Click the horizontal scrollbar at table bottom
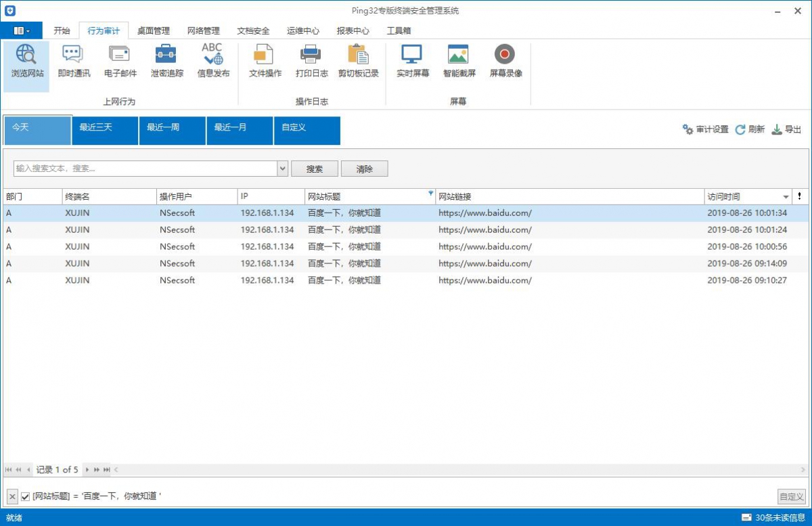Viewport: 812px width, 526px height. click(460, 469)
